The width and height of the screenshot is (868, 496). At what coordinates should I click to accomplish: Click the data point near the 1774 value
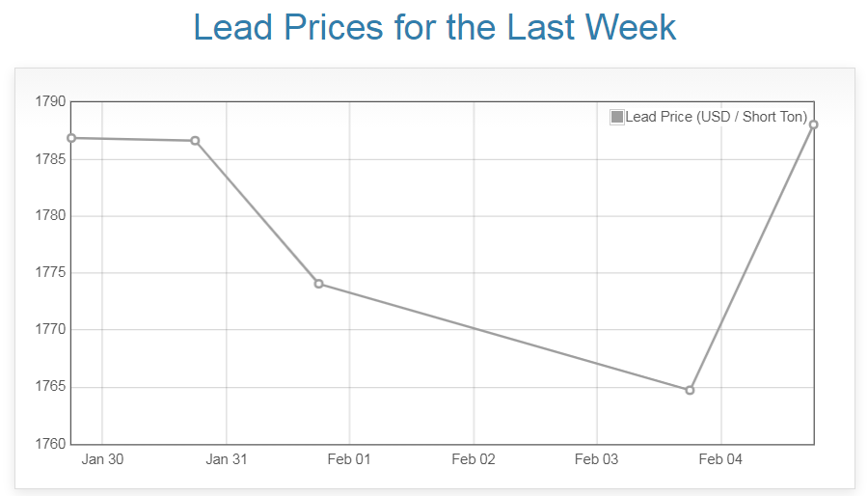(318, 284)
